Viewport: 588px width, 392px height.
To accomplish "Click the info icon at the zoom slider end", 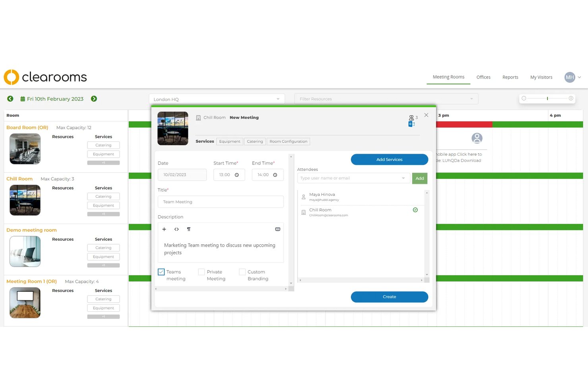I will [x=571, y=98].
